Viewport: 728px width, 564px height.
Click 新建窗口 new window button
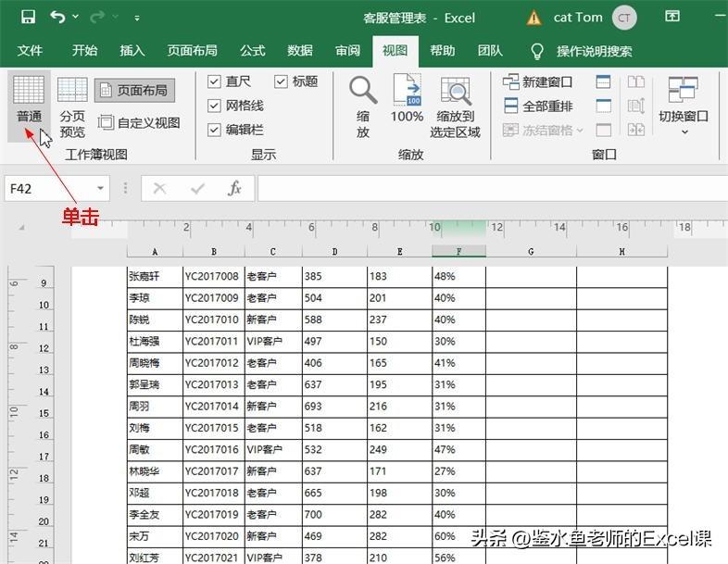point(537,82)
